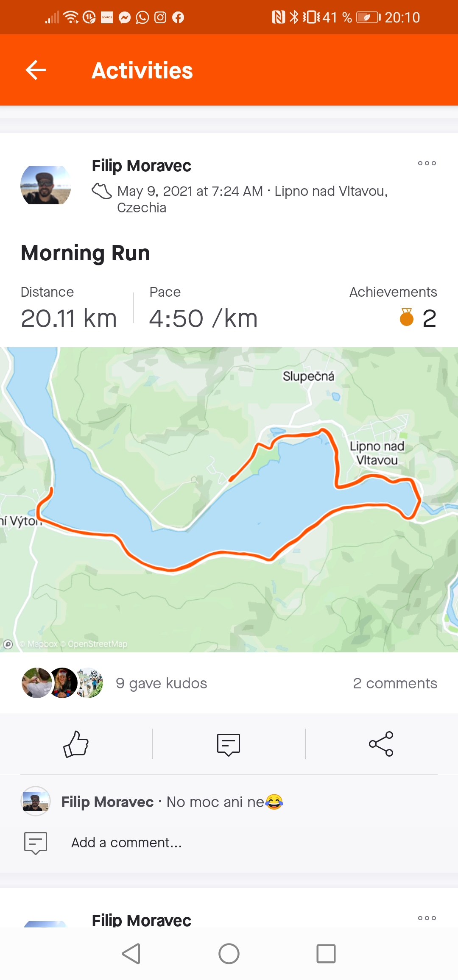Open commenter Filip Moravec's small avatar
This screenshot has width=458, height=980.
pos(36,801)
